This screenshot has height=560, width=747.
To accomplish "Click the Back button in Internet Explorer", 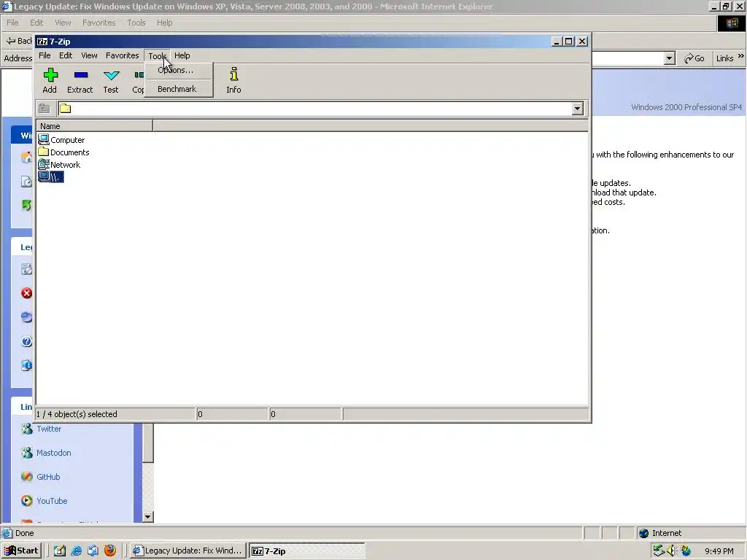I will (19, 41).
